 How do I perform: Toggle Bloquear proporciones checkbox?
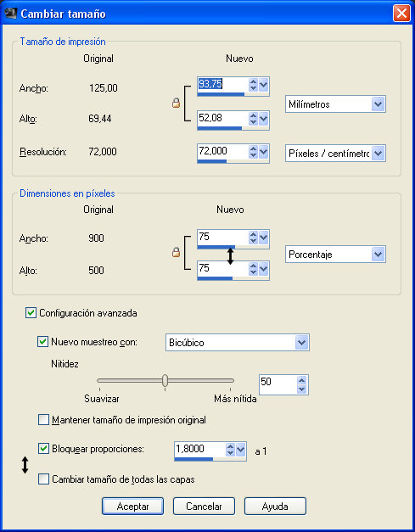pos(43,449)
